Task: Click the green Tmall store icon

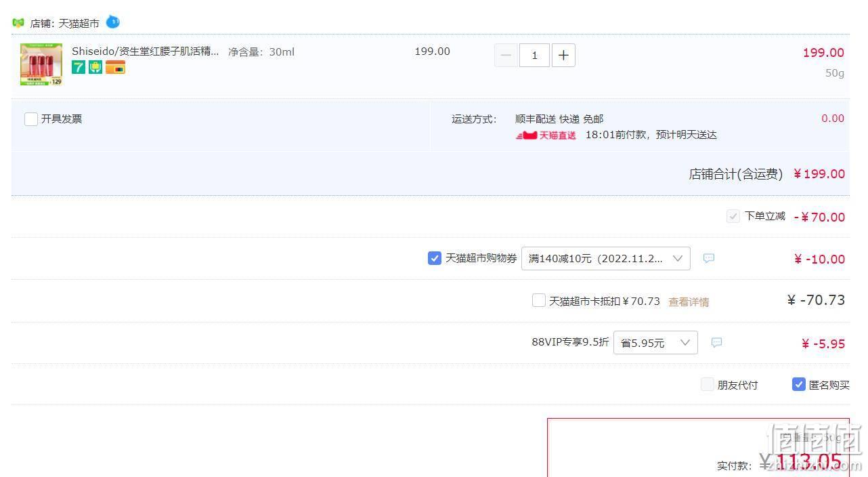Action: 18,23
